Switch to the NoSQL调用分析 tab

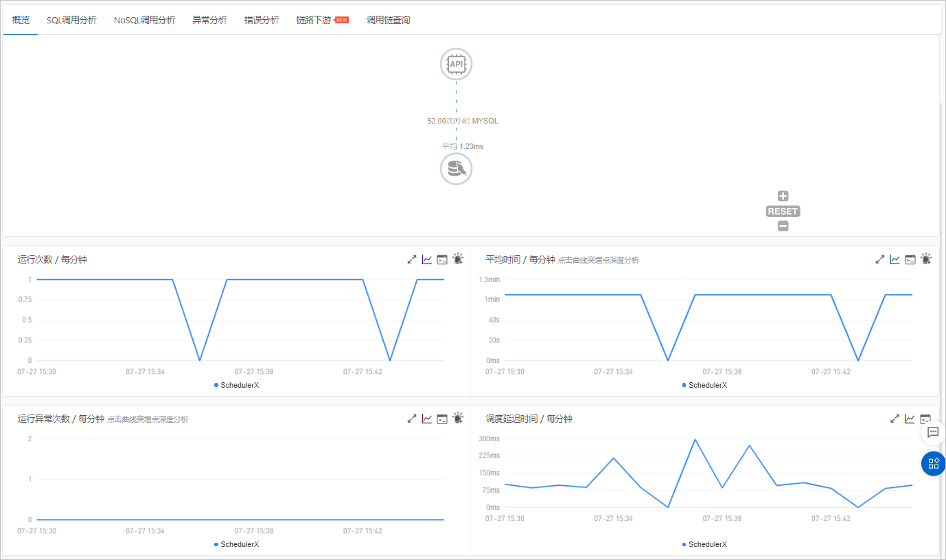coord(144,20)
